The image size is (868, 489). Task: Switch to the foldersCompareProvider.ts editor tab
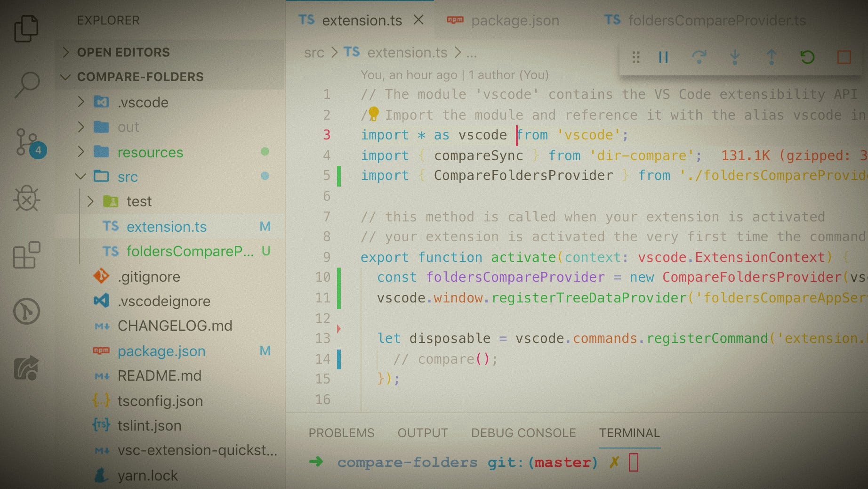click(705, 20)
